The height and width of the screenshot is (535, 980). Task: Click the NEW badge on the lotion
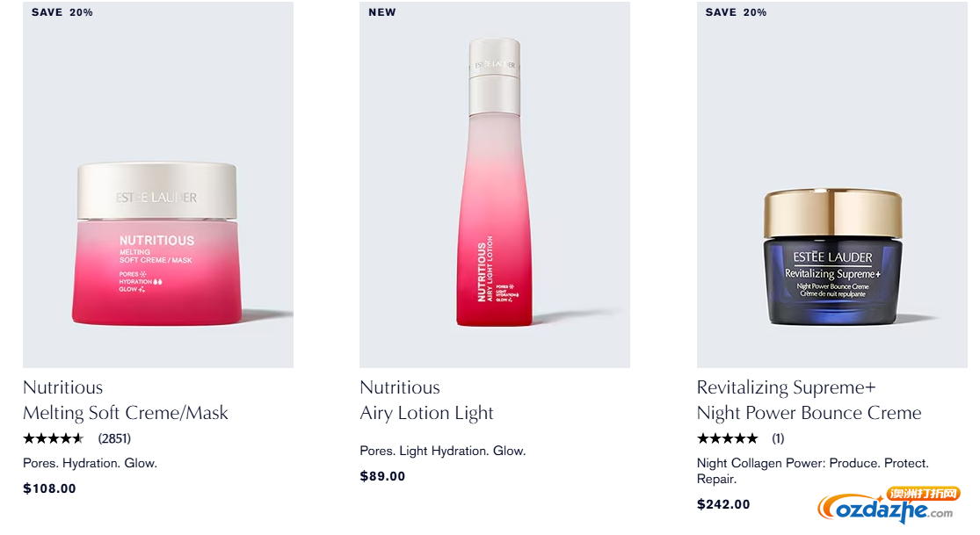point(381,12)
